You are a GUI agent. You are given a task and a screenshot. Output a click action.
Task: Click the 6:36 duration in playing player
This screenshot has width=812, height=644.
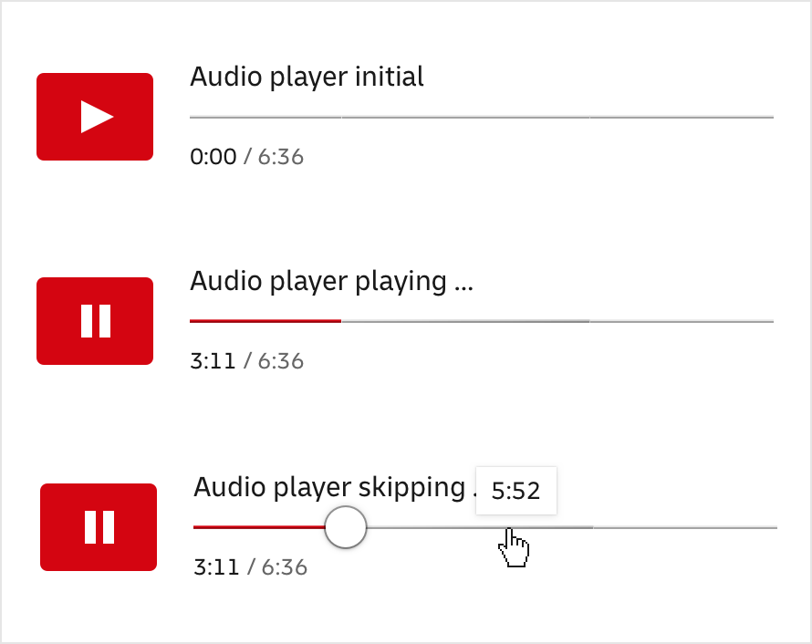pyautogui.click(x=280, y=361)
